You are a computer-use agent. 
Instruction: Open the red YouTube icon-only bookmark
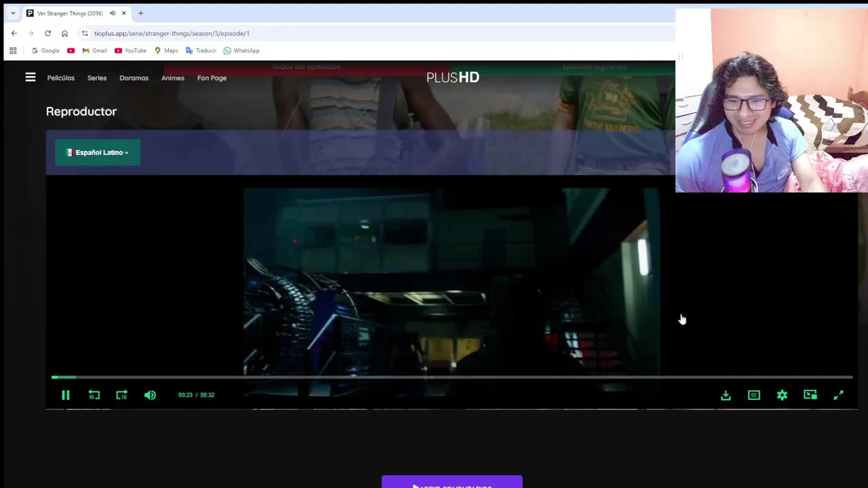coord(71,51)
